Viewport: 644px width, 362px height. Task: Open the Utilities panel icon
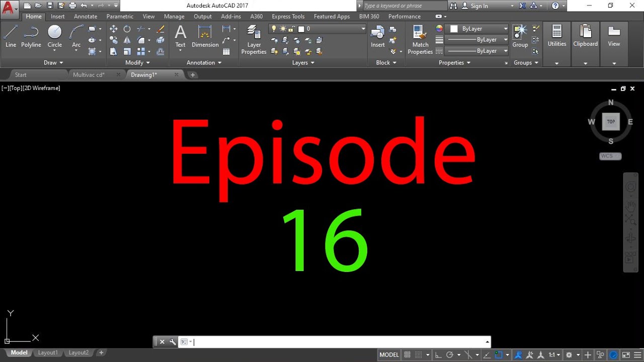(x=556, y=36)
